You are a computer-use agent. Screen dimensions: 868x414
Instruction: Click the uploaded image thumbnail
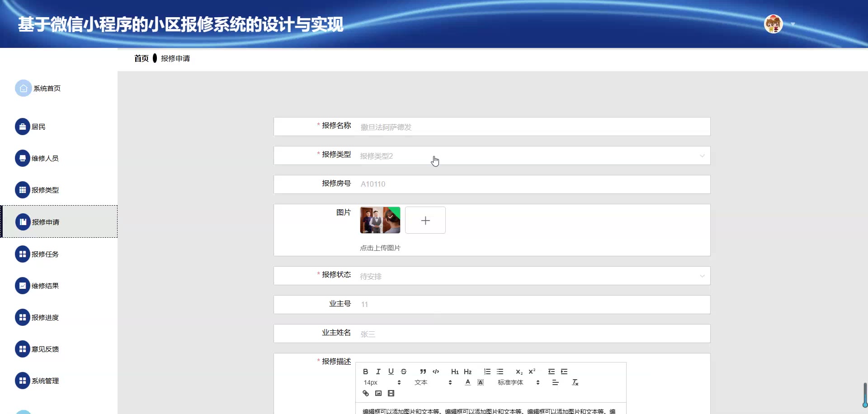point(380,220)
